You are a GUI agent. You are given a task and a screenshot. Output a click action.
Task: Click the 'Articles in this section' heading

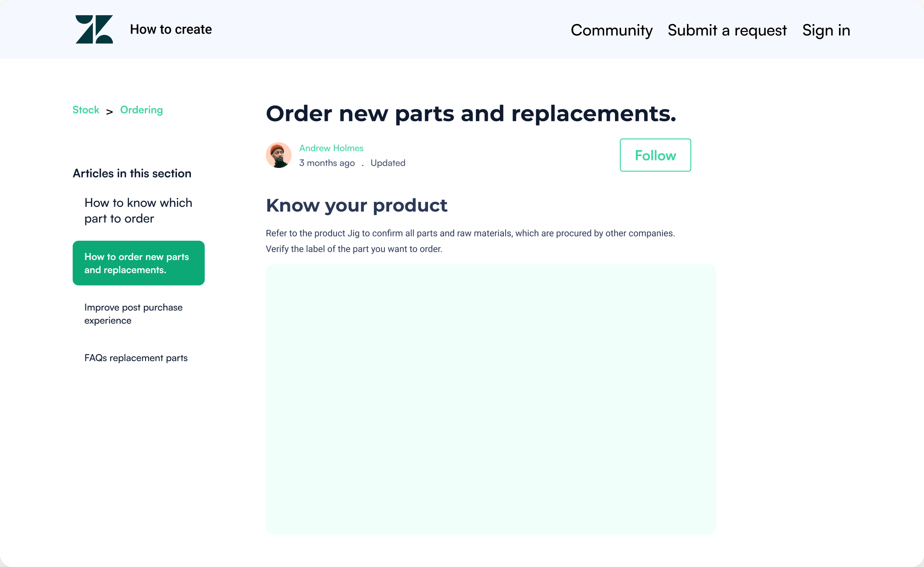(x=132, y=174)
